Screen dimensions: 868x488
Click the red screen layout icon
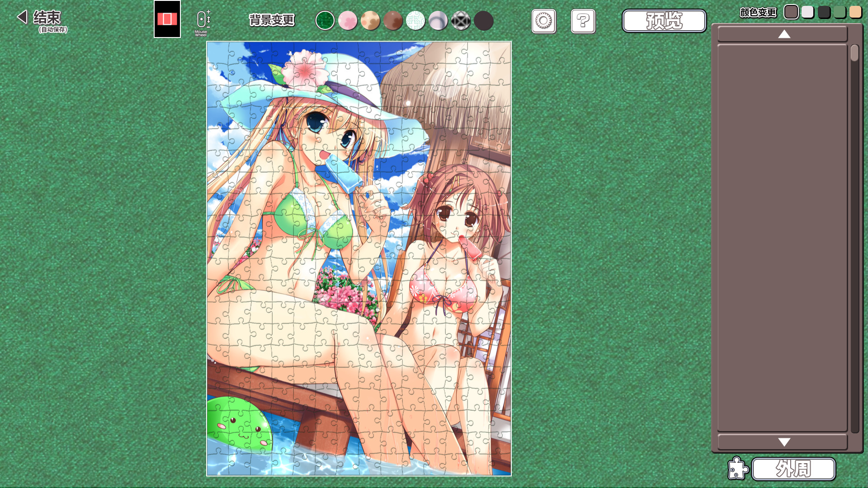[x=167, y=19]
